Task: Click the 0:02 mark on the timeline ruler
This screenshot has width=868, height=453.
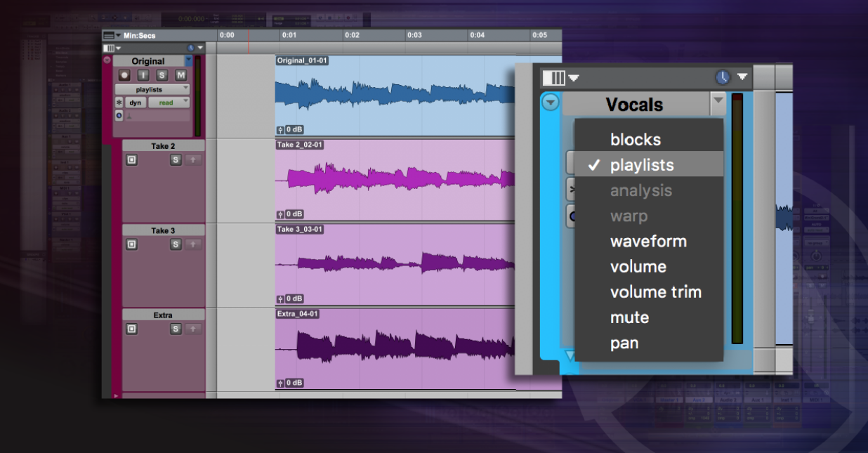Action: pyautogui.click(x=352, y=35)
